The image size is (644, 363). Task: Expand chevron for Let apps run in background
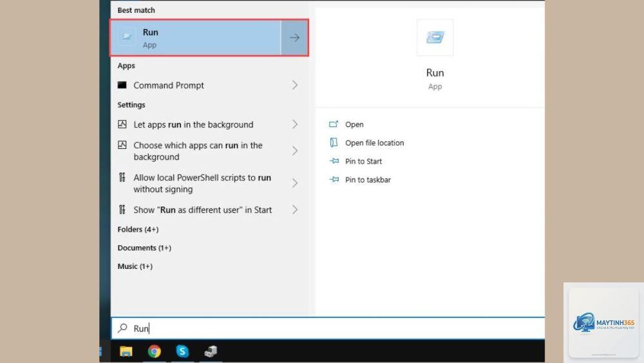click(x=295, y=124)
